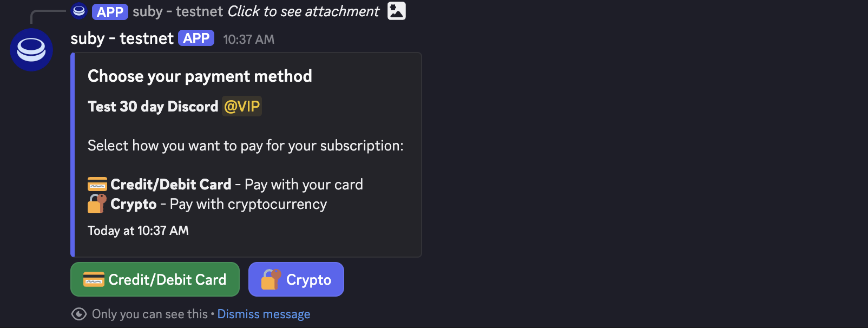The width and height of the screenshot is (868, 328).
Task: Click the 'Choose your payment method' embed title
Action: 200,76
